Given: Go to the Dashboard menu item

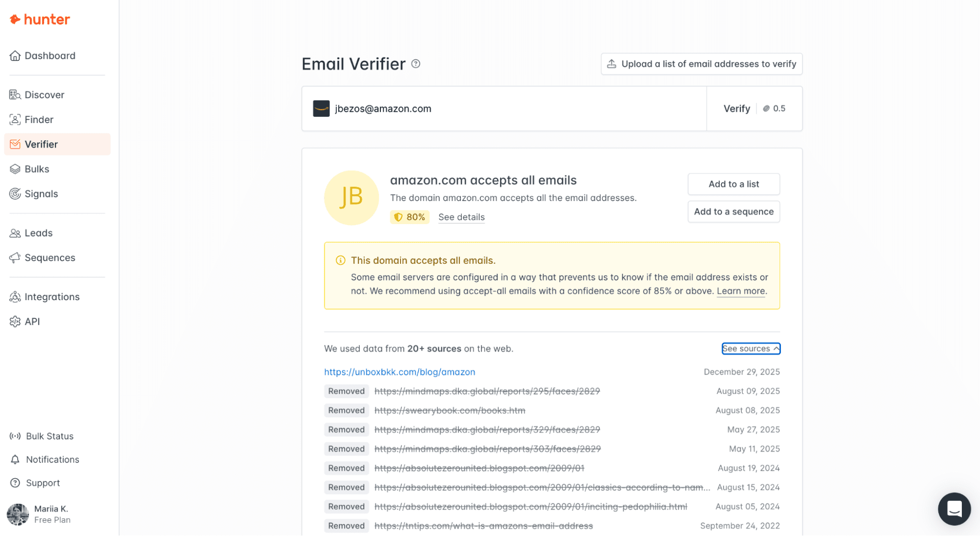Looking at the screenshot, I should click(50, 56).
